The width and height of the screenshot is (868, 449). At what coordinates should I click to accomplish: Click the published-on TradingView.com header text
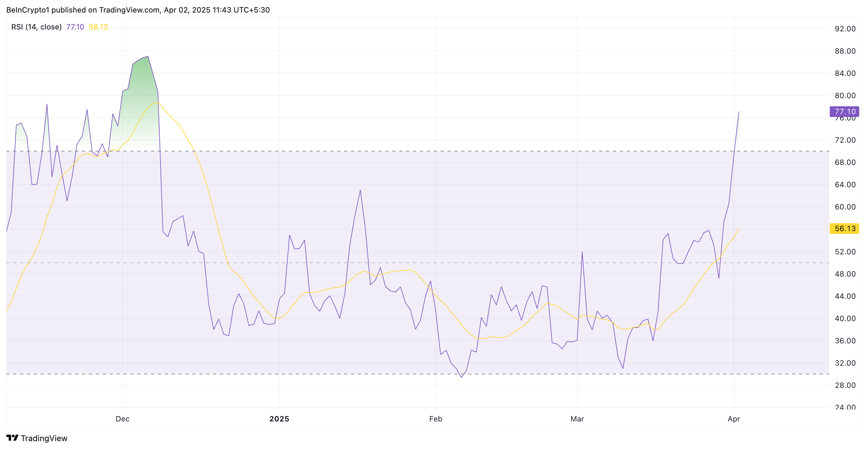(x=138, y=10)
